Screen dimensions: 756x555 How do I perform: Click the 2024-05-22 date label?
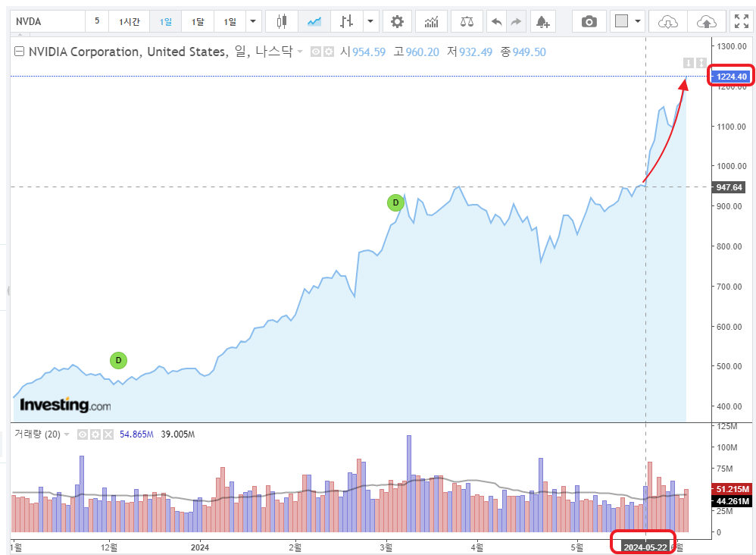(x=645, y=547)
